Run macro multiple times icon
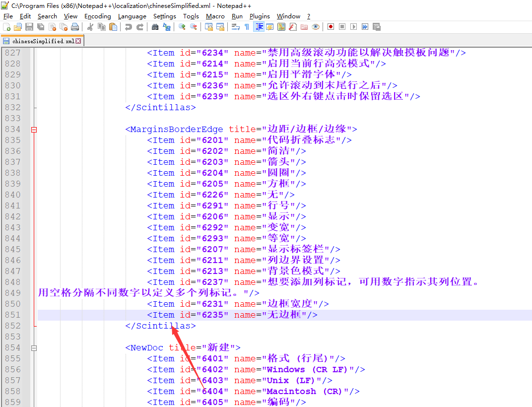This screenshot has height=407, width=532. (365, 27)
